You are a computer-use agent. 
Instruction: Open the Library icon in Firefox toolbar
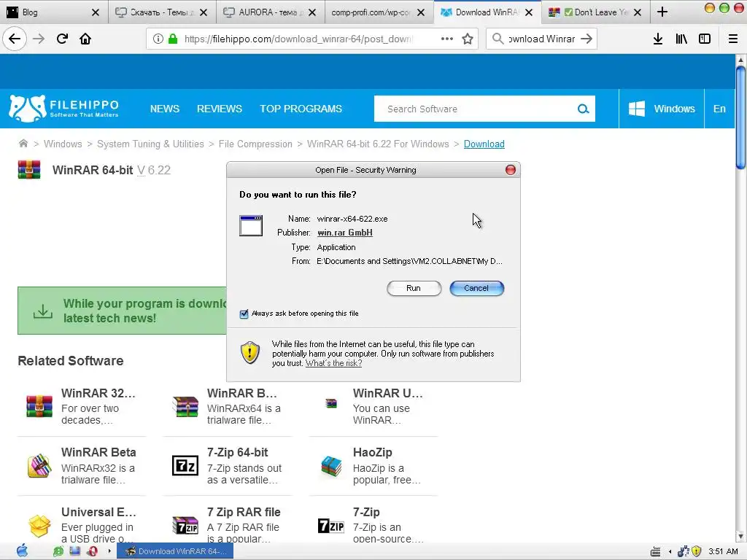click(x=681, y=39)
